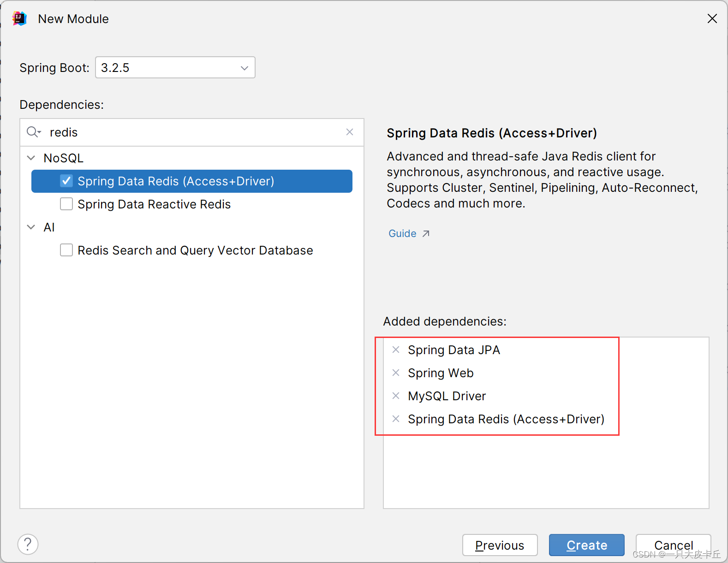
Task: Remove Spring Data Redis added dependency
Action: click(396, 419)
